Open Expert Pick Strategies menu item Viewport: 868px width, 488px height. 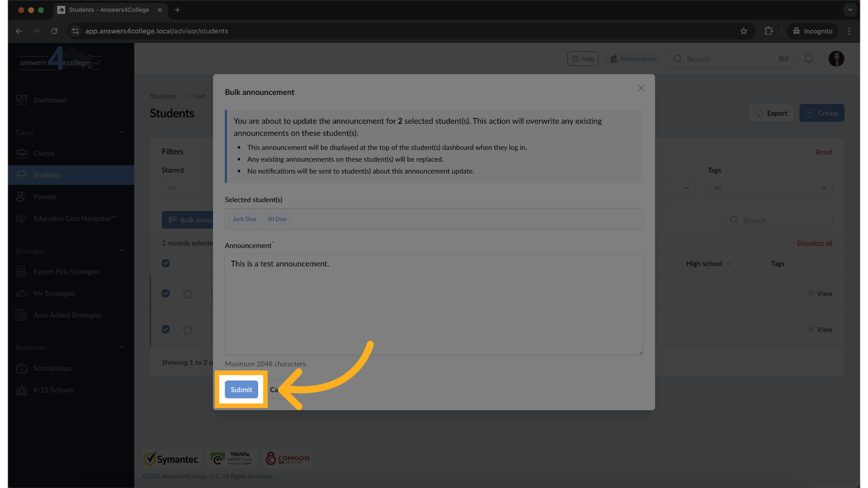(x=66, y=272)
